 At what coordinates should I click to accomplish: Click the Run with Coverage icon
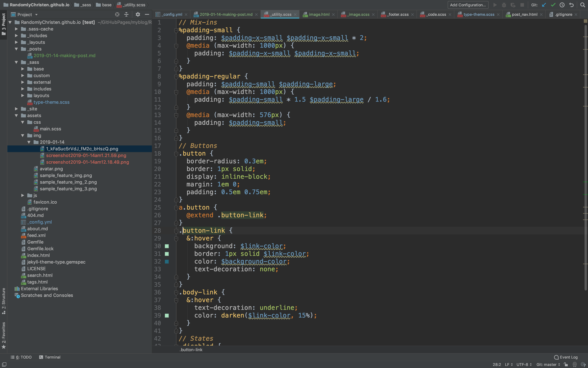pos(513,5)
